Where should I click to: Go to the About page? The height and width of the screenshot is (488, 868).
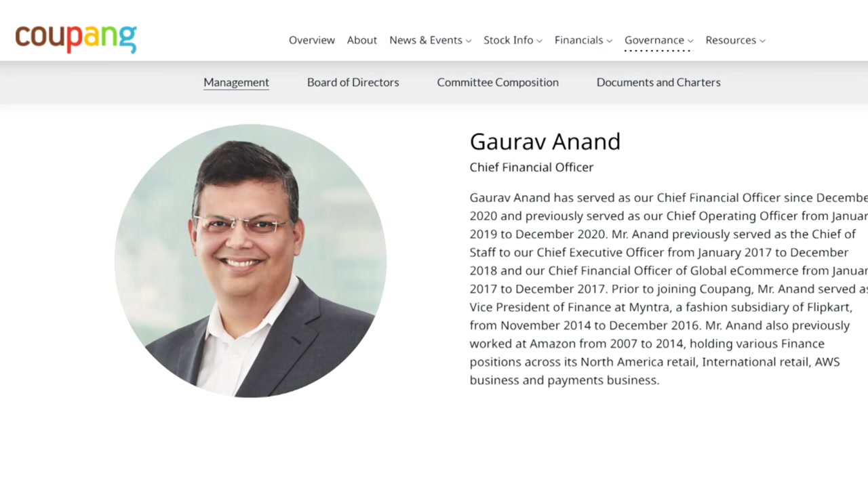tap(361, 40)
